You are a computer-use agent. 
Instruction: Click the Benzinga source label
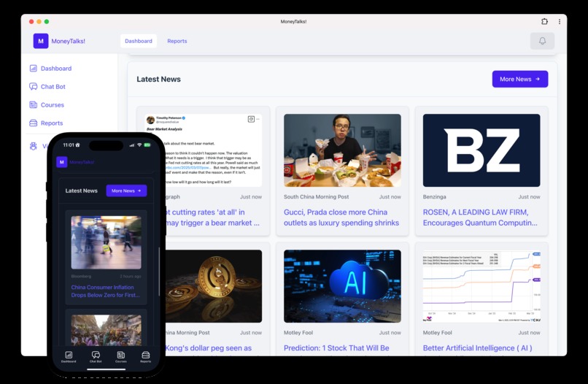point(434,196)
